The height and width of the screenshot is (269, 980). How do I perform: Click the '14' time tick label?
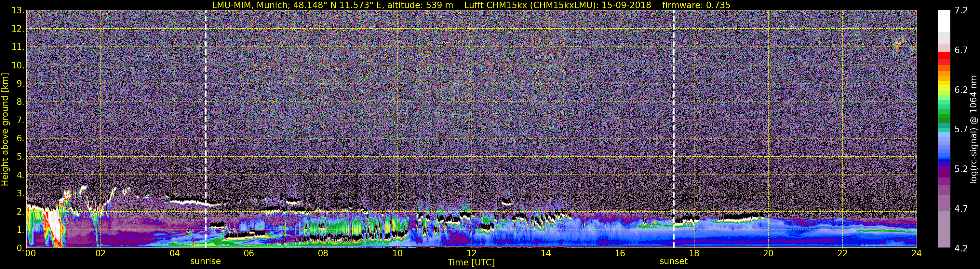(545, 253)
